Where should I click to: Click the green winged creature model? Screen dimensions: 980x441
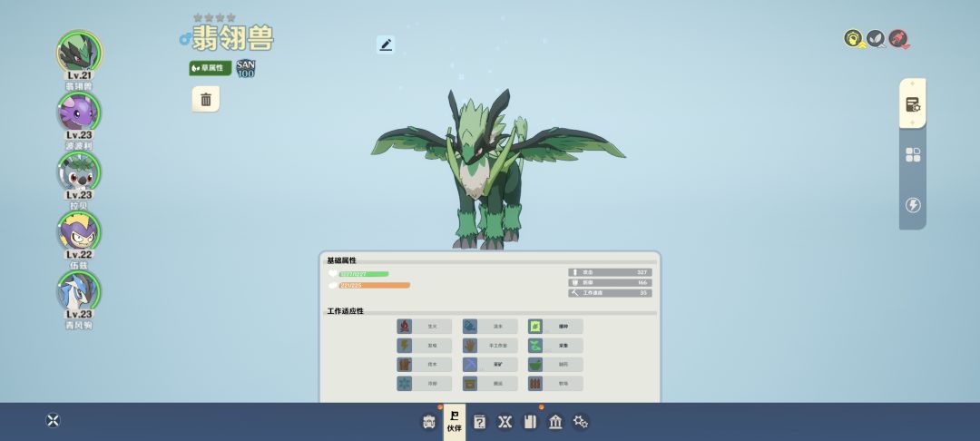pos(497,169)
